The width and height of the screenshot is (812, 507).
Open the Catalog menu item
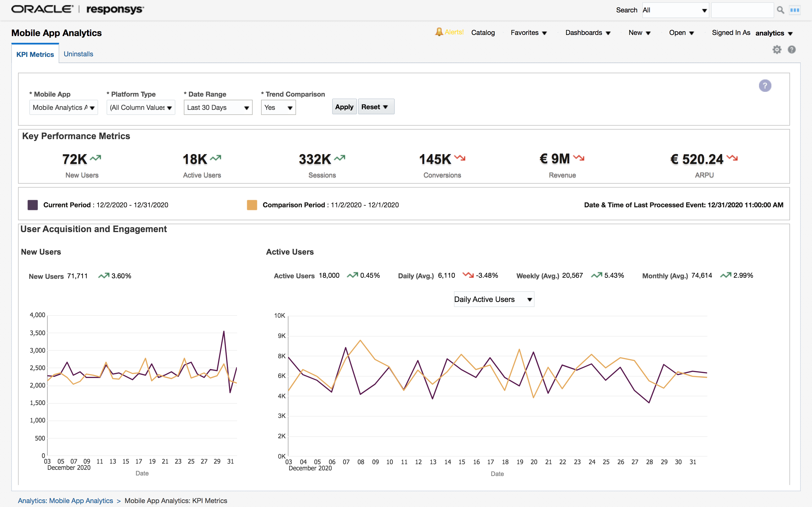pos(483,32)
